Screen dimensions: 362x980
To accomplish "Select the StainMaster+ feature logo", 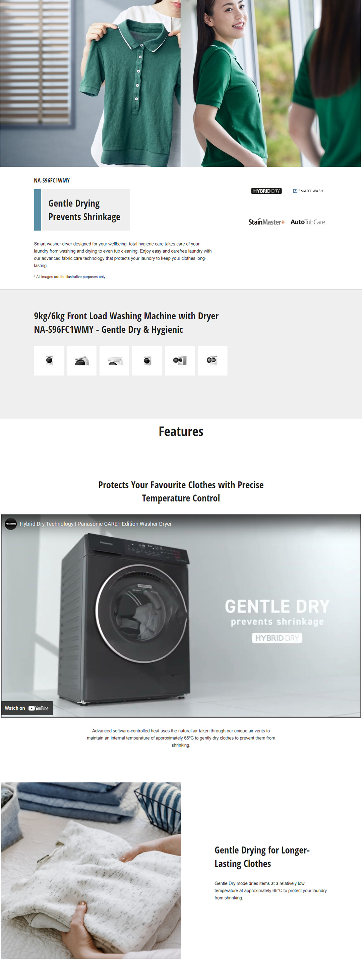I will pyautogui.click(x=266, y=222).
